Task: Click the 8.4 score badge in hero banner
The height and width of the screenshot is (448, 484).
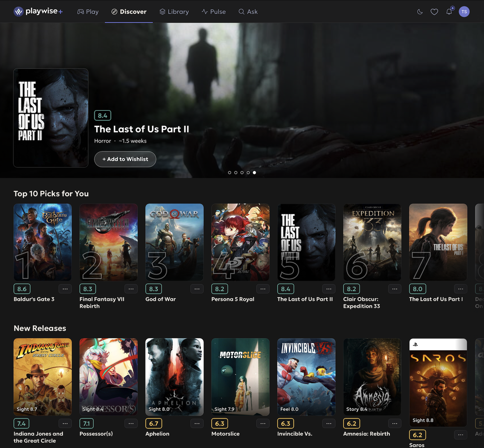Action: click(x=103, y=115)
